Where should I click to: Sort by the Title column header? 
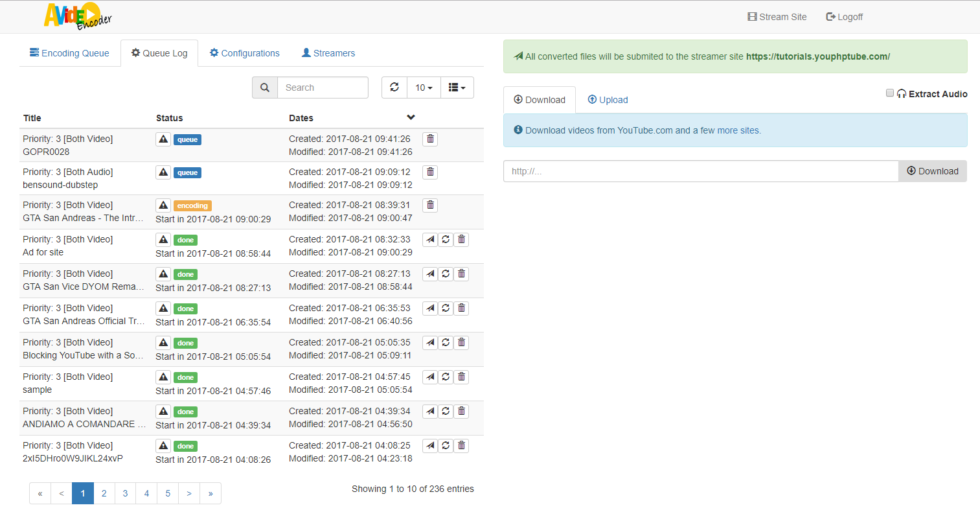point(32,118)
